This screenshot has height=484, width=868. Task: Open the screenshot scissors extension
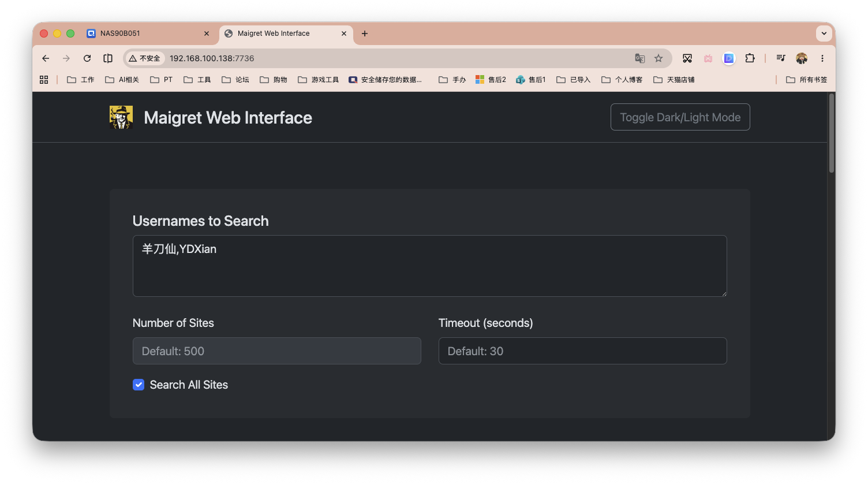pos(687,58)
